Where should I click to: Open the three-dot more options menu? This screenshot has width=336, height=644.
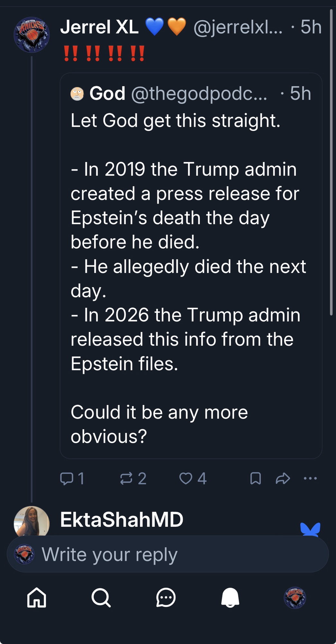(310, 478)
